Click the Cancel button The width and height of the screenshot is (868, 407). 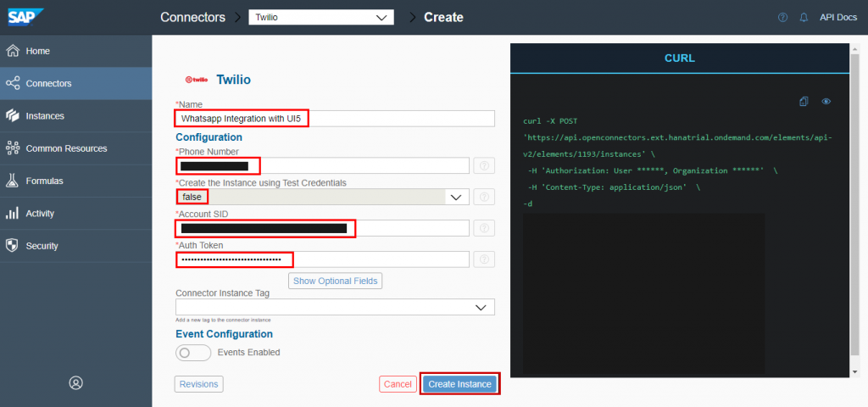(398, 384)
